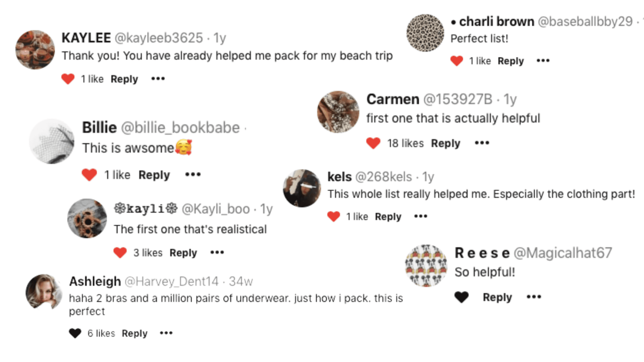Open three-dot menu on Ashleigh's comment
Viewport: 644px width, 362px height.
coord(166,333)
